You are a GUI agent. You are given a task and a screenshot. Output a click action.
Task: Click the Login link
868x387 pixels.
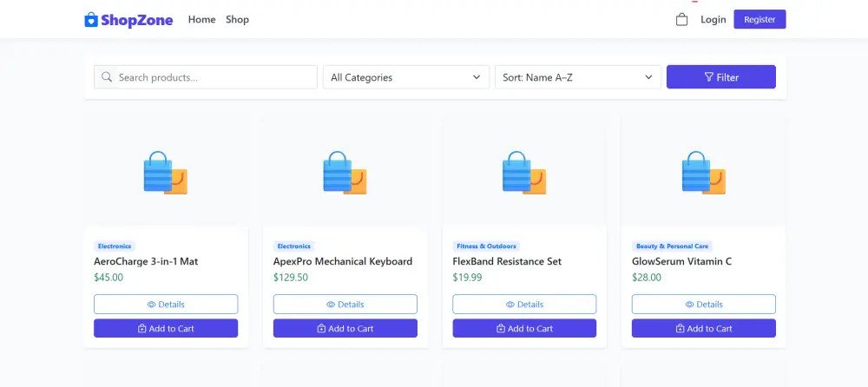pos(713,19)
